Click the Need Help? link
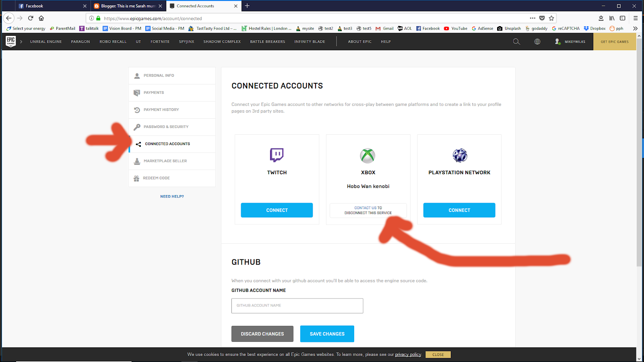This screenshot has height=362, width=644. pyautogui.click(x=172, y=196)
